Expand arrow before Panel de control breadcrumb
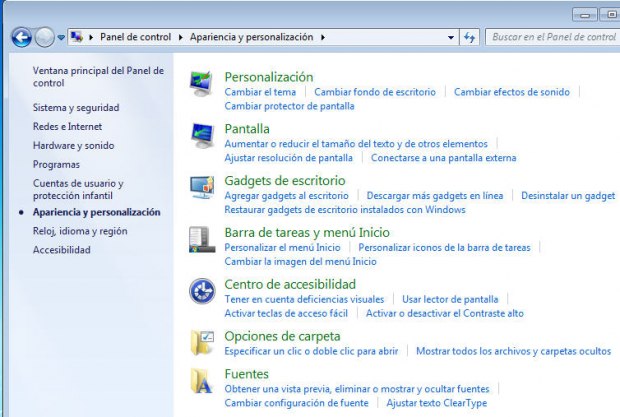Screen dimensions: 620x417 pyautogui.click(x=91, y=37)
